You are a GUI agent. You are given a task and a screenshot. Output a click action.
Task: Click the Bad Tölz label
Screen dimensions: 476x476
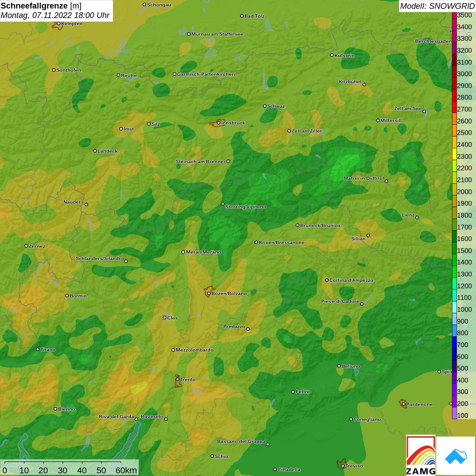coord(254,16)
